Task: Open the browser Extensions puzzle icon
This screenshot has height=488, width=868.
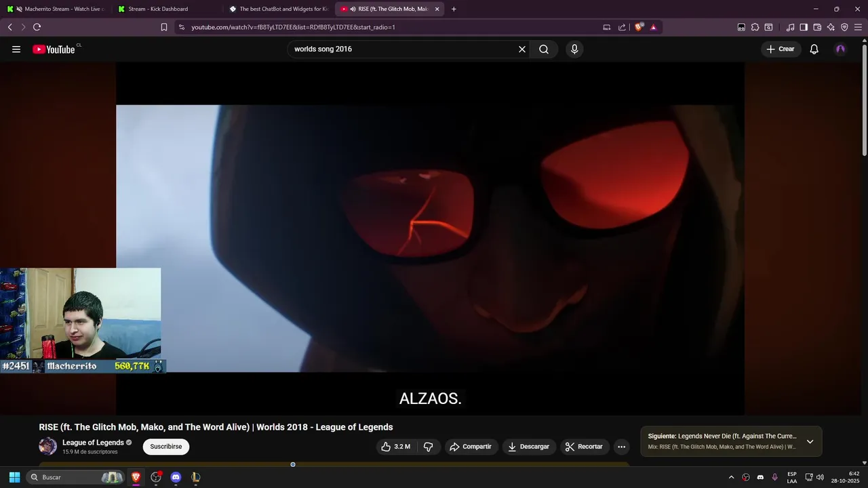Action: (755, 27)
